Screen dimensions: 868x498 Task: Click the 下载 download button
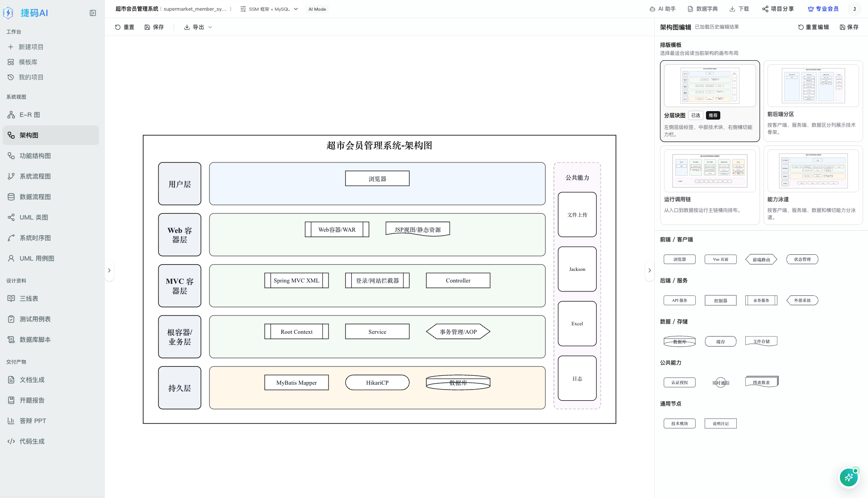[739, 9]
